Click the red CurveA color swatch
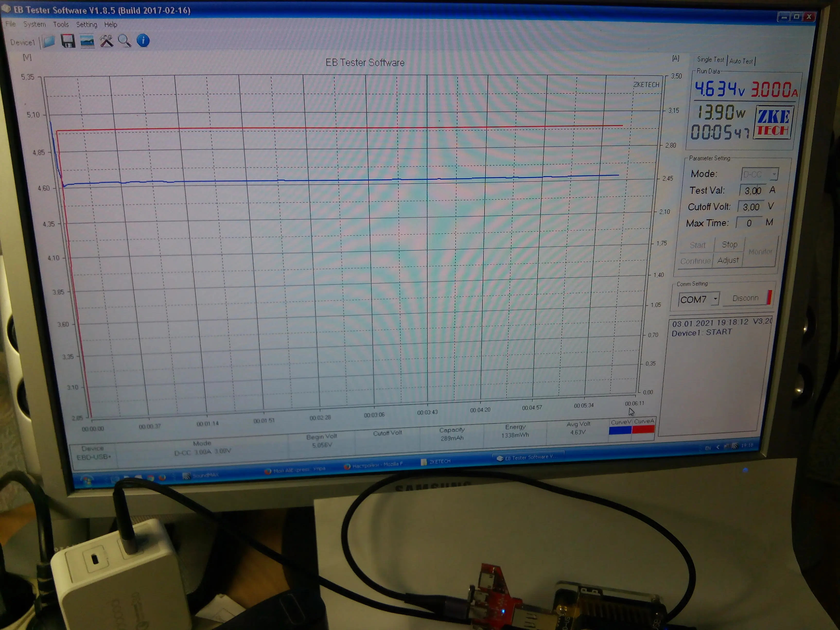The width and height of the screenshot is (840, 630). pos(643,429)
